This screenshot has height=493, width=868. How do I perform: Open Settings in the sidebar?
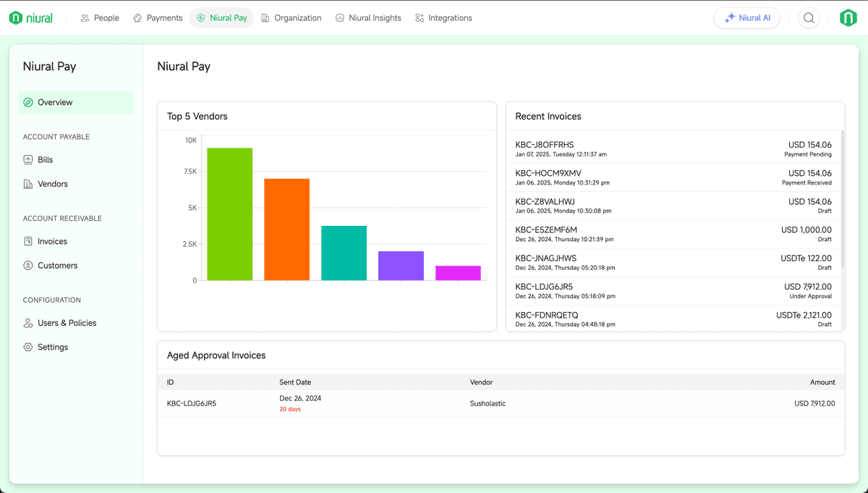tap(77, 347)
